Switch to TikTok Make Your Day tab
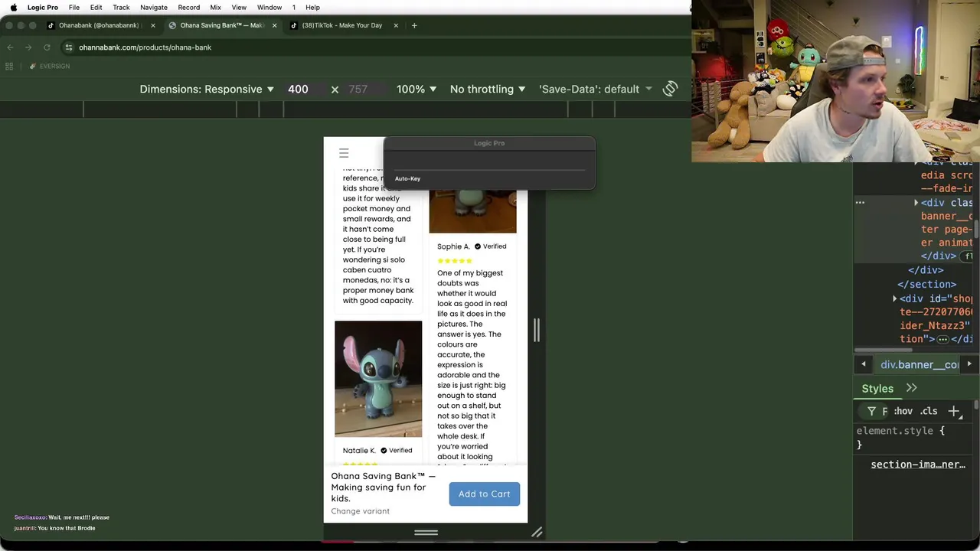This screenshot has width=980, height=551. (341, 25)
